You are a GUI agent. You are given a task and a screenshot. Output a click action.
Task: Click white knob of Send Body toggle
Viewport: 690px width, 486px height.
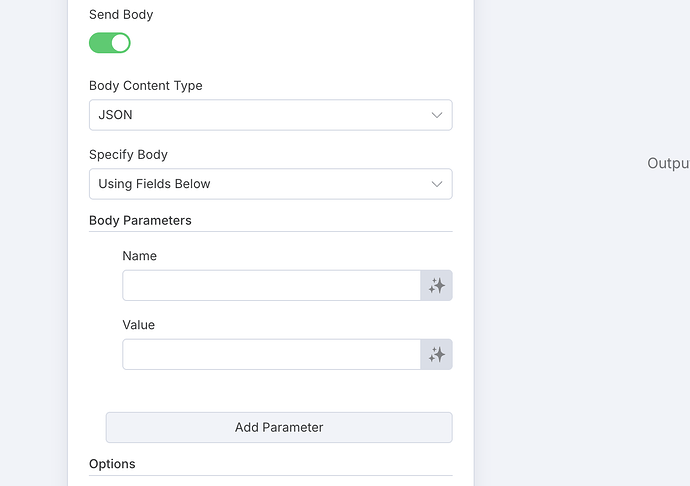120,43
